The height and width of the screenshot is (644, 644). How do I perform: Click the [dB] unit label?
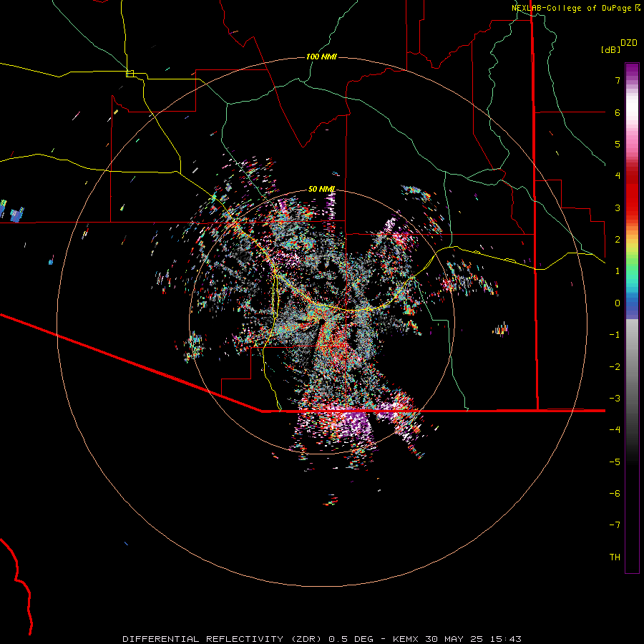pyautogui.click(x=610, y=49)
